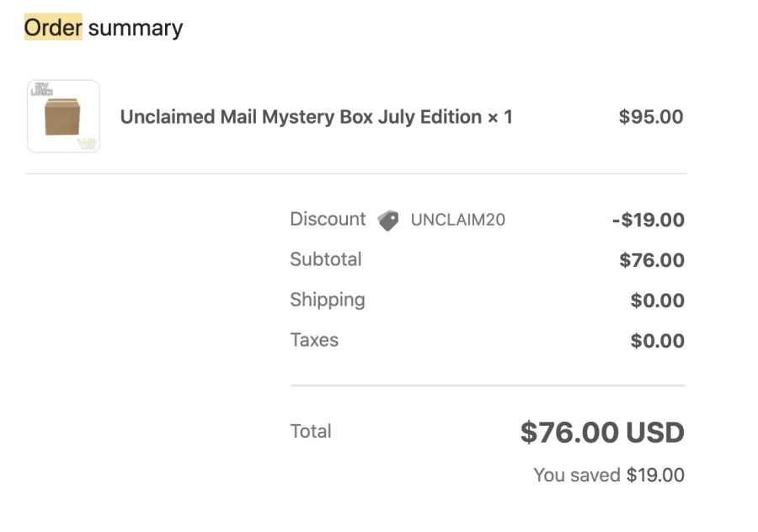This screenshot has height=532, width=758.
Task: Click the Discount label
Action: [x=328, y=219]
